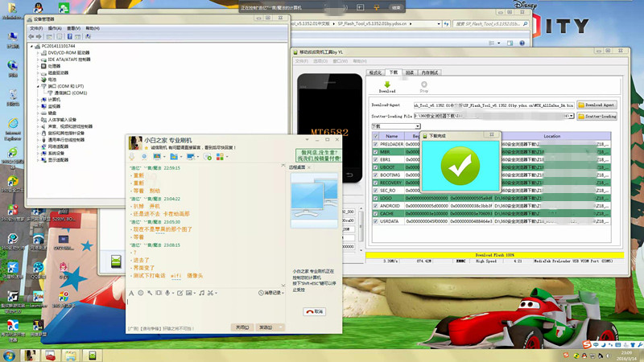This screenshot has width=644, height=362.
Task: Click the Close button beside Send in chat
Action: (x=242, y=327)
